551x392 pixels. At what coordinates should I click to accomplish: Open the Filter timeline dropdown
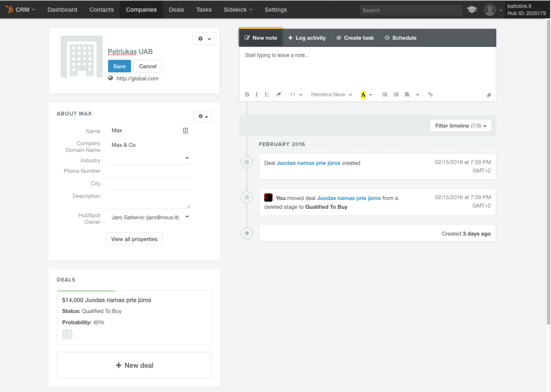click(x=461, y=126)
